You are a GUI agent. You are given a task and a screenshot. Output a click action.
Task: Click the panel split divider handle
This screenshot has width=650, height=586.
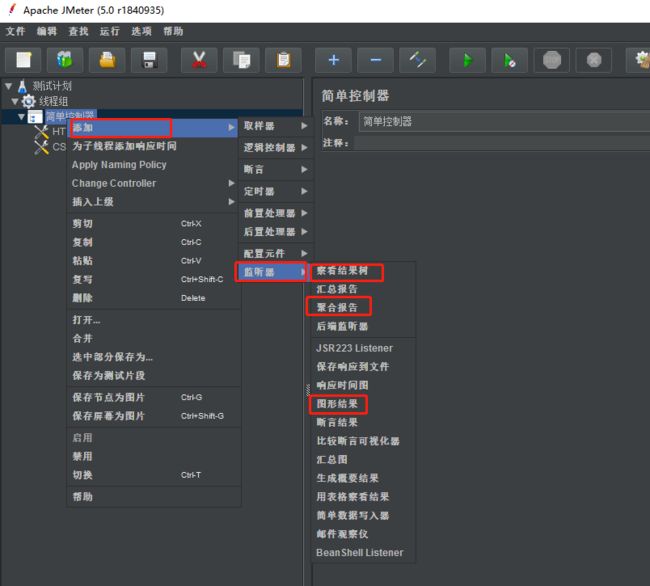(308, 390)
